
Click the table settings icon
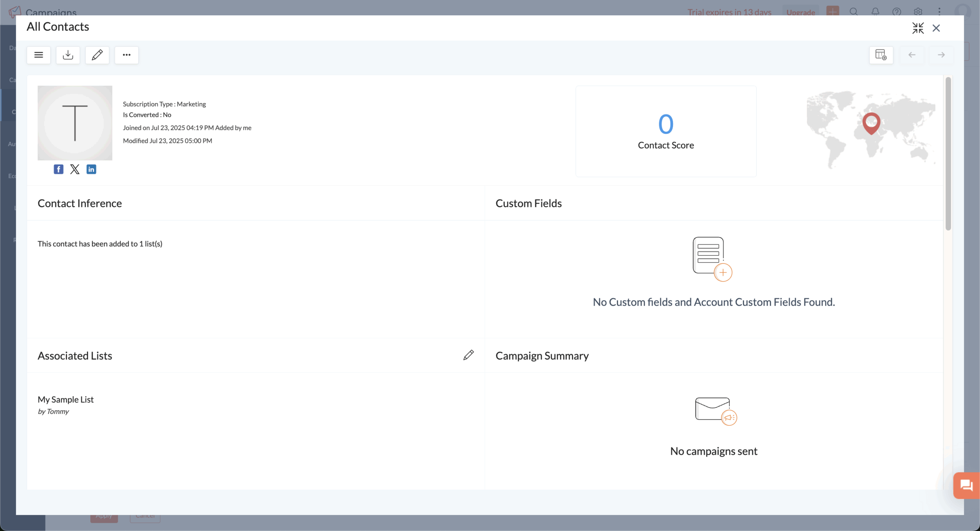coord(881,55)
